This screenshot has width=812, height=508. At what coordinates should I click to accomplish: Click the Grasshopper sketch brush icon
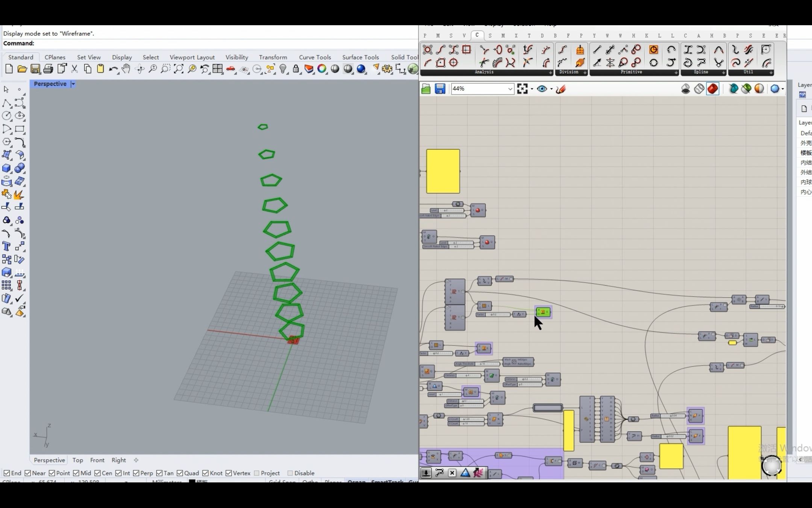click(x=561, y=89)
